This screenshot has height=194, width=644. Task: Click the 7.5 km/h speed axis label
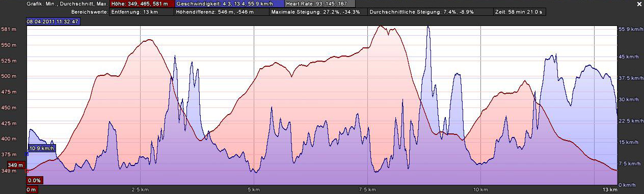click(x=630, y=164)
